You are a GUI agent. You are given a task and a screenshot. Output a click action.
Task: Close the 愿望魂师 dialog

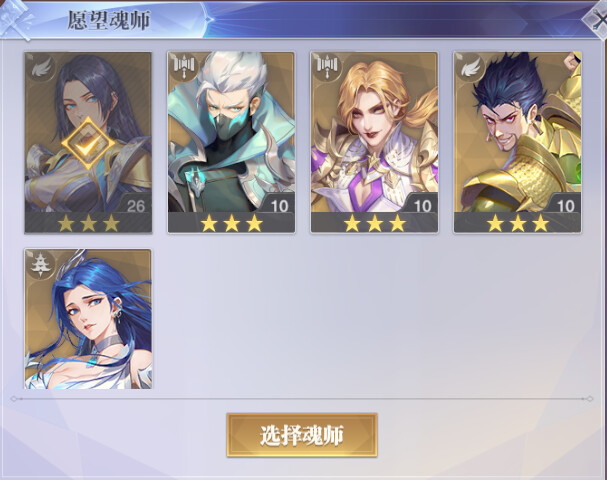click(x=597, y=20)
